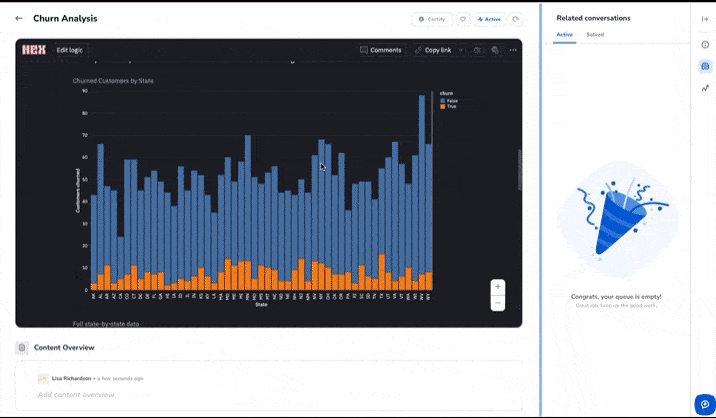This screenshot has width=716, height=418.
Task: Open the analytics trend sidebar icon
Action: pyautogui.click(x=705, y=88)
